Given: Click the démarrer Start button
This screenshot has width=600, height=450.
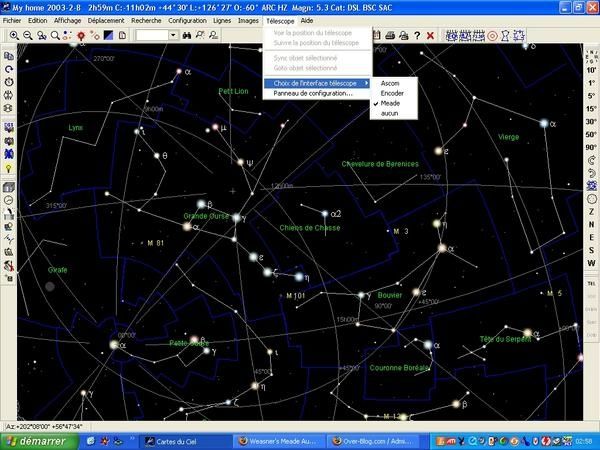Looking at the screenshot, I should tap(39, 442).
